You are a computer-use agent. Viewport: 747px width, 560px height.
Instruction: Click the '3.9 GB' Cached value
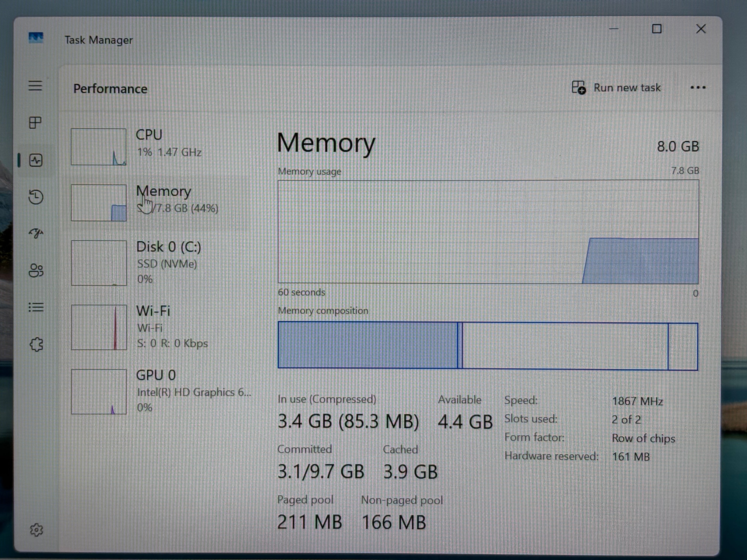[x=410, y=472]
